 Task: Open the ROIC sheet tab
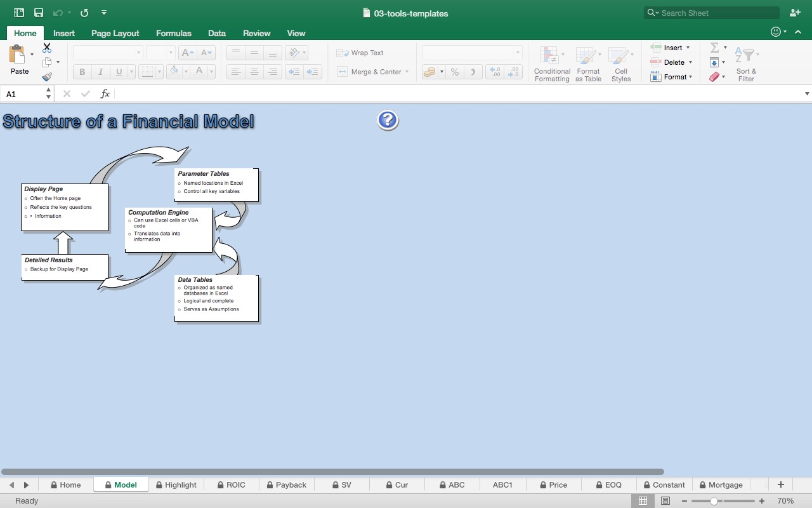231,485
